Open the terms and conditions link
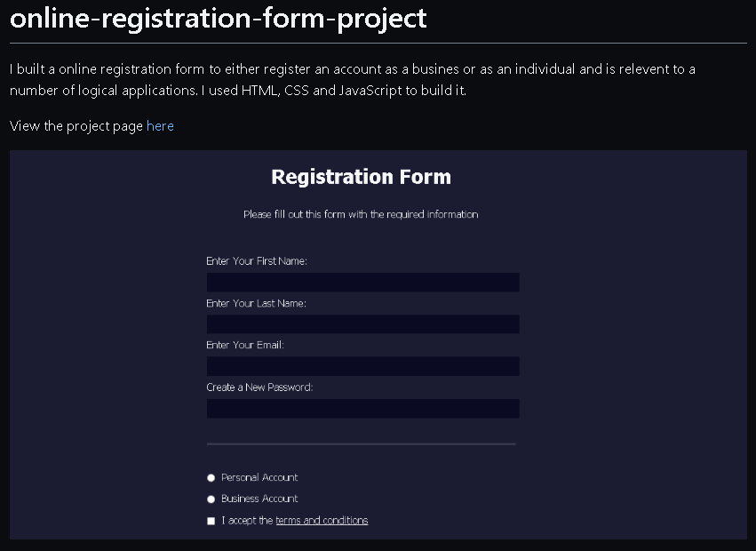 point(322,521)
